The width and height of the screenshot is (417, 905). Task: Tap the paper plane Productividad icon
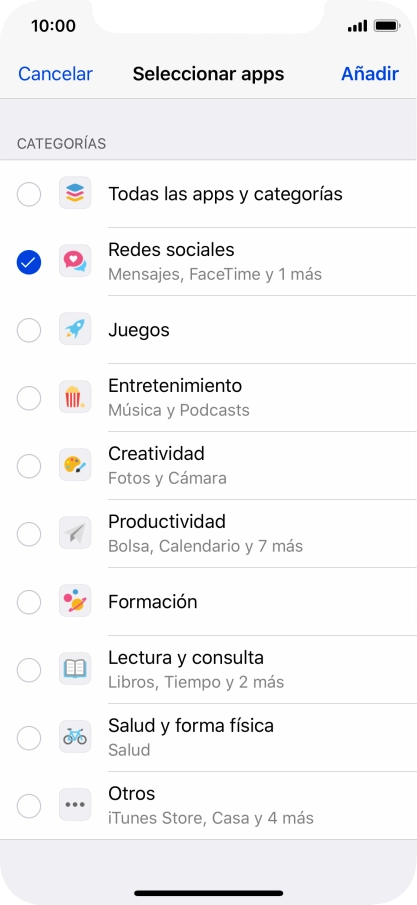75,534
